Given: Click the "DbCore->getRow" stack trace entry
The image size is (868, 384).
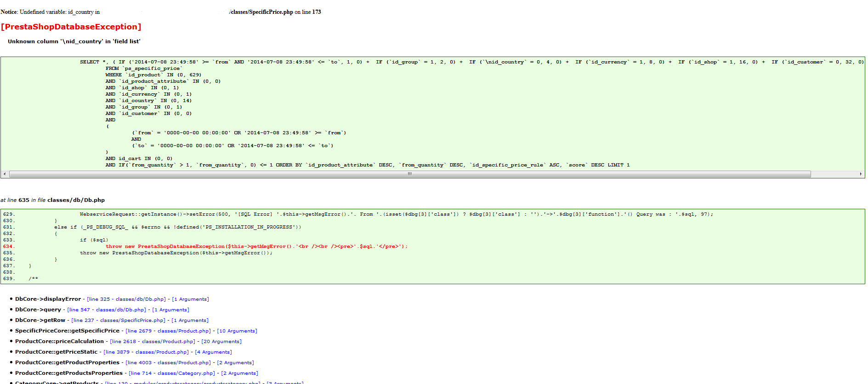Looking at the screenshot, I should point(40,320).
